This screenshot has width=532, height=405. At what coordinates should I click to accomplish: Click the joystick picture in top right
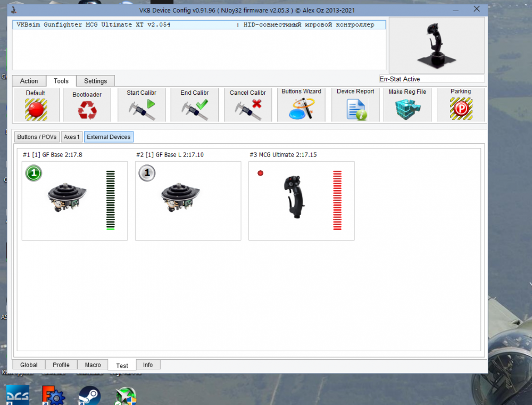(x=436, y=45)
